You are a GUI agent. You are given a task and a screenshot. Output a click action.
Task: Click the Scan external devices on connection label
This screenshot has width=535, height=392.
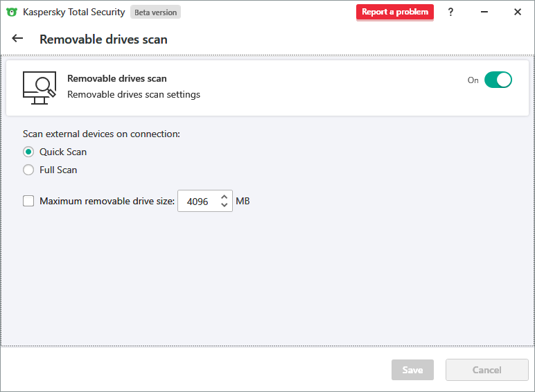[101, 134]
